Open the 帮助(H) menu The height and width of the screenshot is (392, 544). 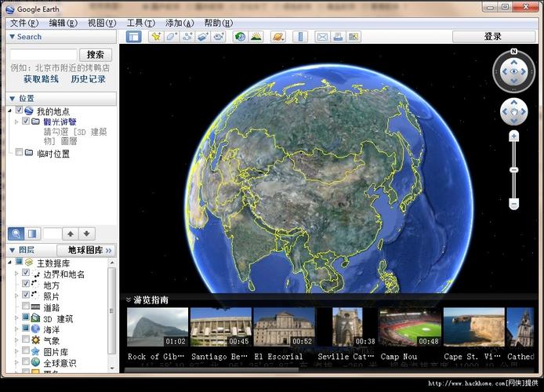click(x=218, y=24)
